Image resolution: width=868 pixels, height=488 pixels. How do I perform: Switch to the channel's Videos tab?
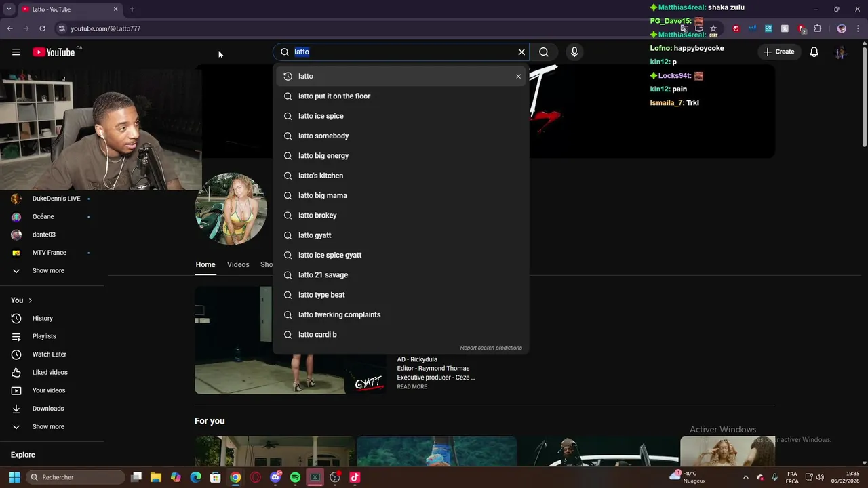(238, 265)
